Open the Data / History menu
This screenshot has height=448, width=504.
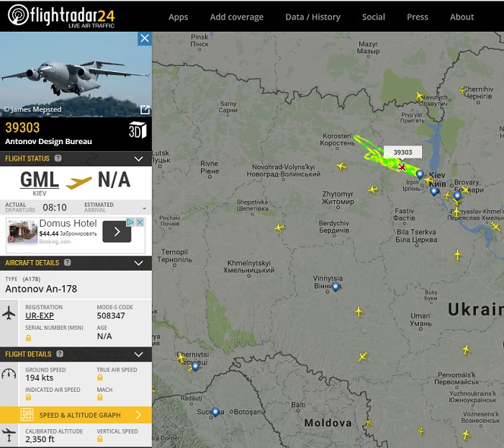pyautogui.click(x=312, y=17)
